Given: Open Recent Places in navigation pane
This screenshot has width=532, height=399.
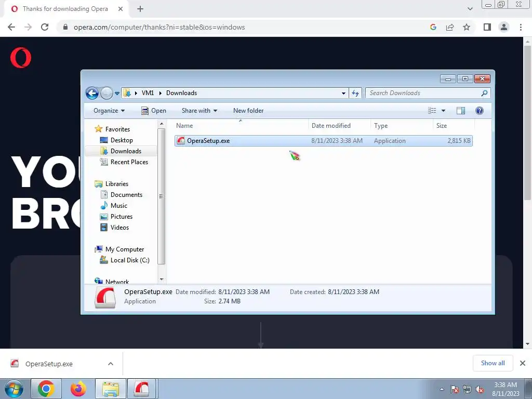Looking at the screenshot, I should (x=129, y=162).
